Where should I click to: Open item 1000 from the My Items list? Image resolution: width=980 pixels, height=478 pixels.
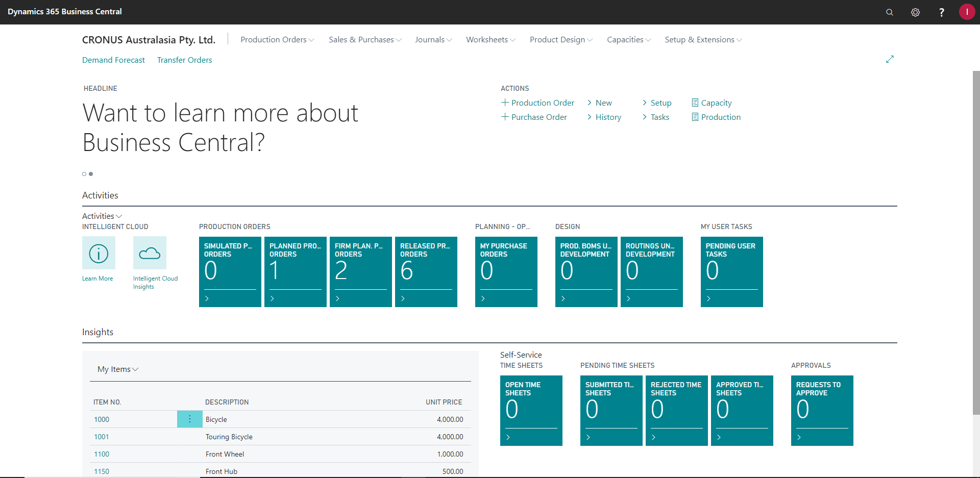tap(101, 419)
